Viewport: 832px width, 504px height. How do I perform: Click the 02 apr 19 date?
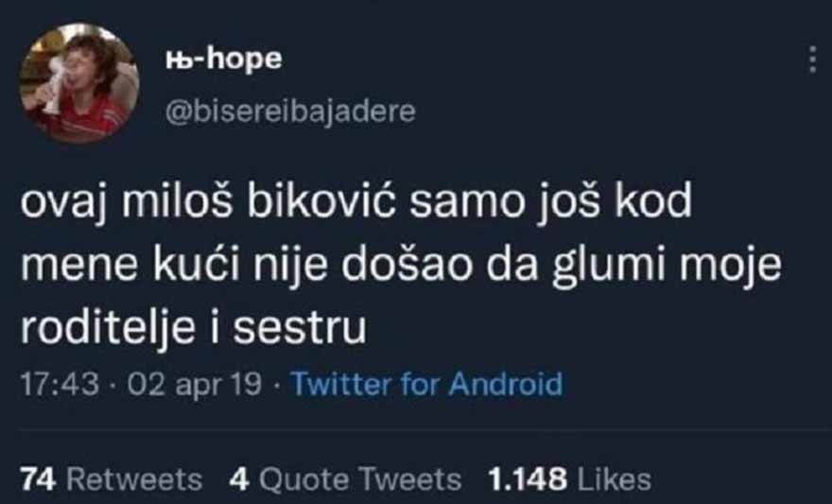coord(194,384)
